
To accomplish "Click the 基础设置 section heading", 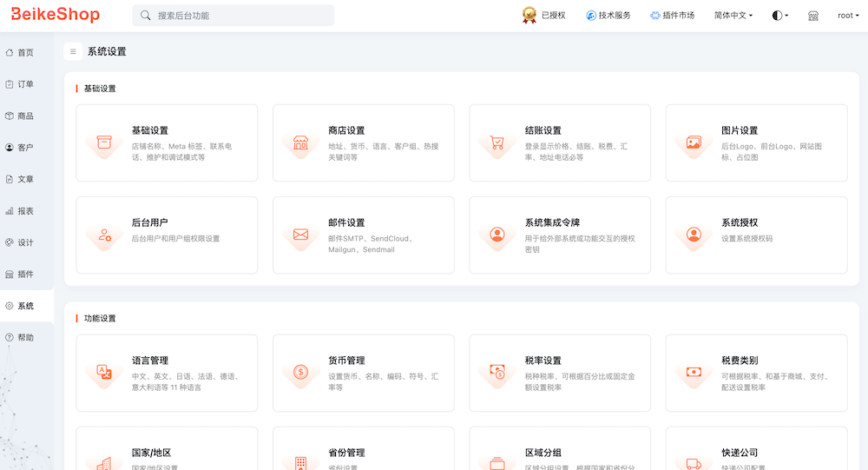I will [100, 89].
